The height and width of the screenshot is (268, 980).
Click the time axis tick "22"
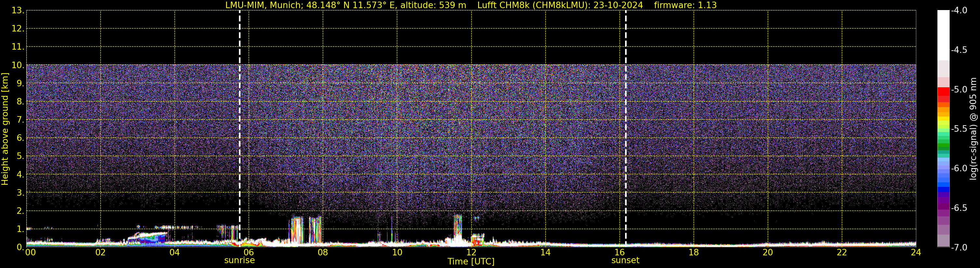pos(842,252)
